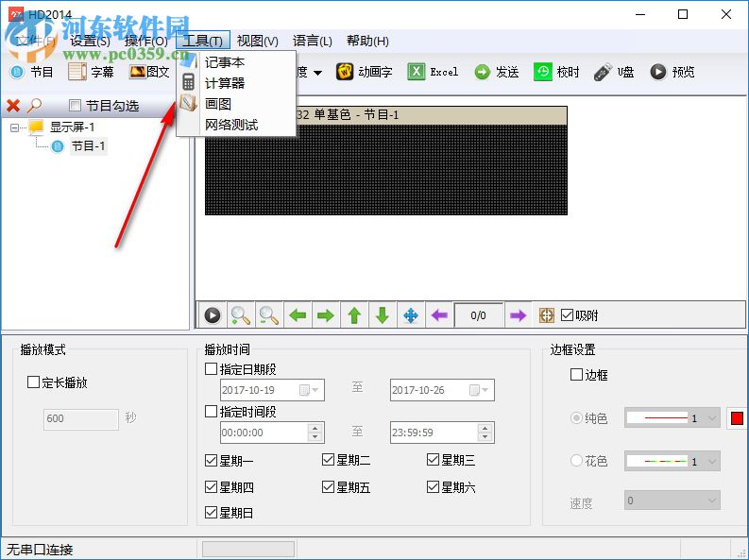Click the orange target icon beside 吸附
Image resolution: width=749 pixels, height=560 pixels.
(547, 315)
